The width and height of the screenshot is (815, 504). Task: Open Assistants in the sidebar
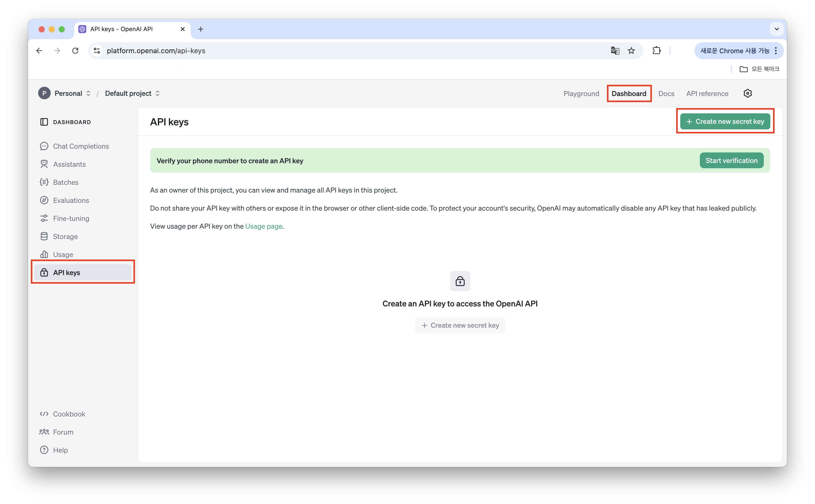pyautogui.click(x=69, y=164)
